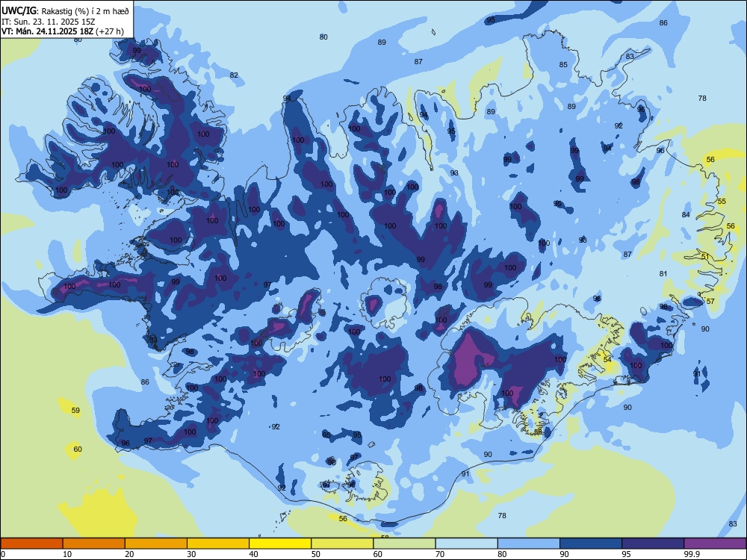Click the '50' legend scale label

(x=316, y=554)
